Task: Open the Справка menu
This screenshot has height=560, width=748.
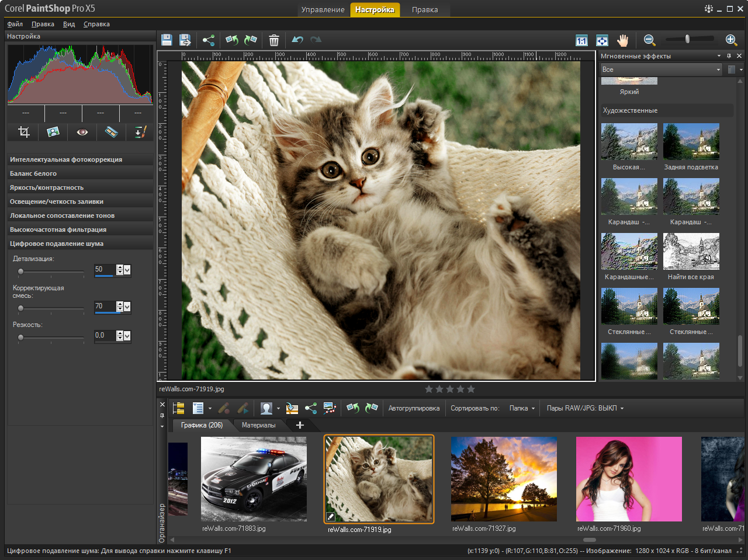Action: 96,24
